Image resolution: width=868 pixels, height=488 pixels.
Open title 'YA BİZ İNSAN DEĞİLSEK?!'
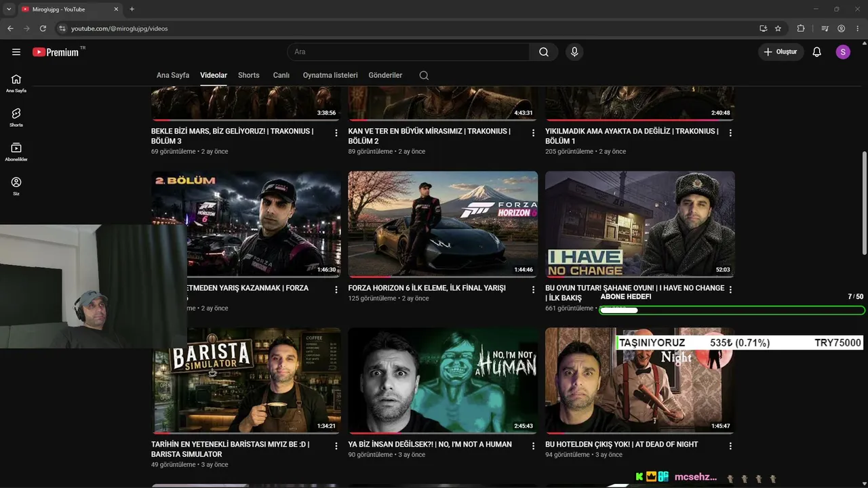click(x=430, y=445)
